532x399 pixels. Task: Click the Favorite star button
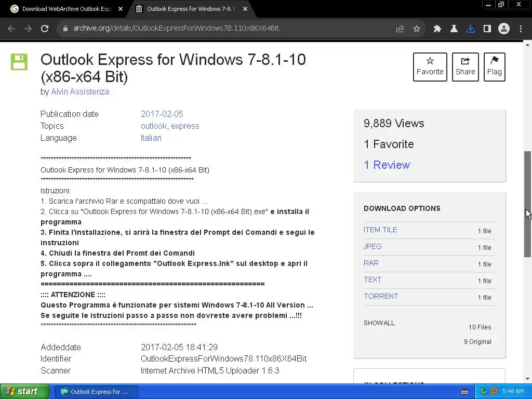pyautogui.click(x=430, y=67)
